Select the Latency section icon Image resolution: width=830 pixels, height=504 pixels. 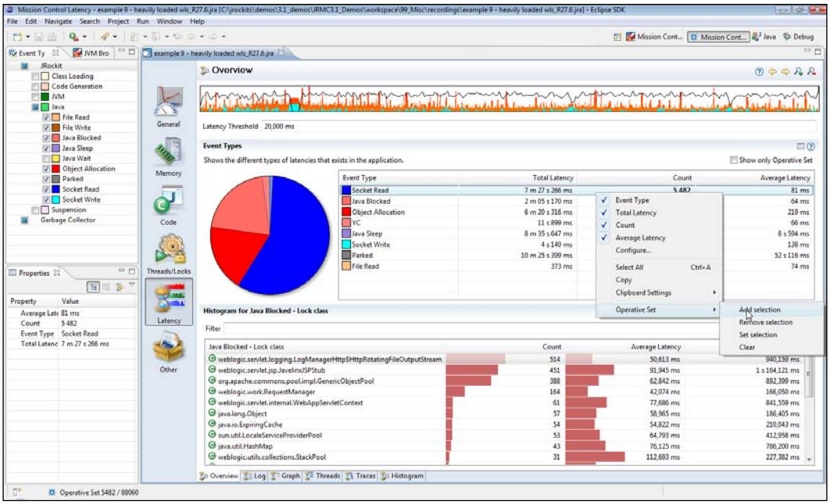click(x=169, y=302)
